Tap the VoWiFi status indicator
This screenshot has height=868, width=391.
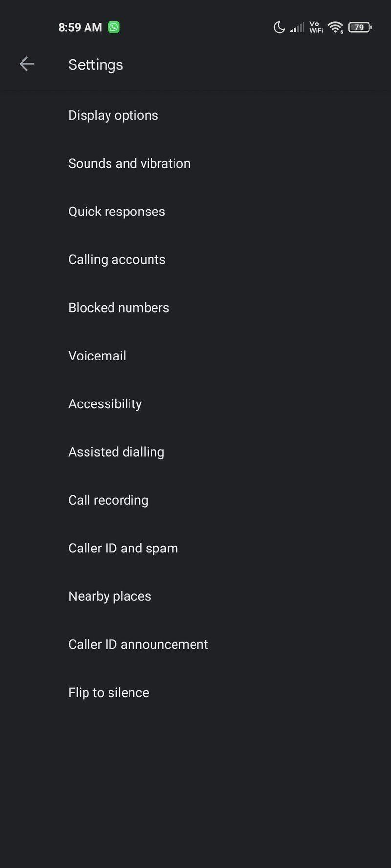point(316,27)
